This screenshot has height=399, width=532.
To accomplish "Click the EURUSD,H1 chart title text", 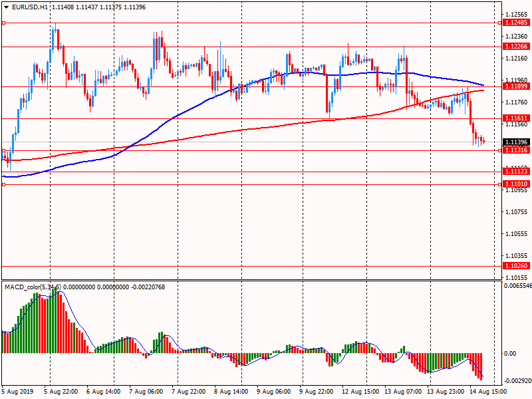I will click(29, 7).
